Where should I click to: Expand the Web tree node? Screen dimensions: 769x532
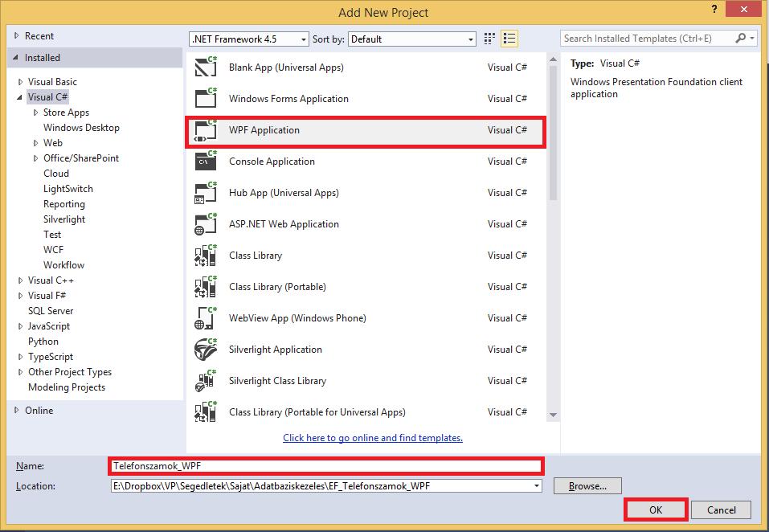(x=35, y=143)
